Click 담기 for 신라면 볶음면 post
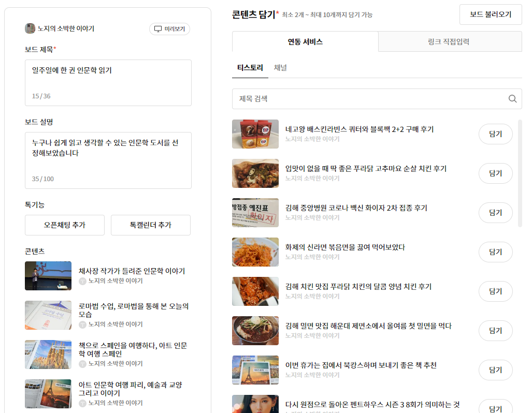The height and width of the screenshot is (413, 532). tap(495, 252)
